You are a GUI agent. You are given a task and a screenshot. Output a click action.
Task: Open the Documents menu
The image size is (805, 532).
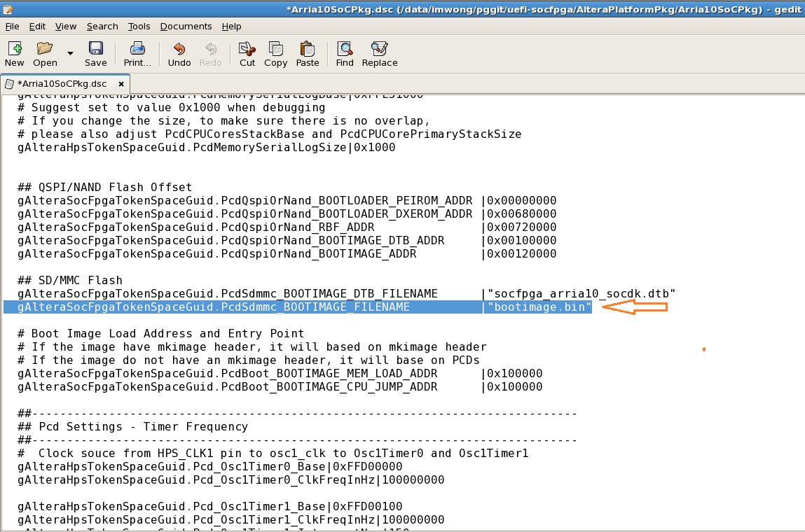tap(186, 26)
